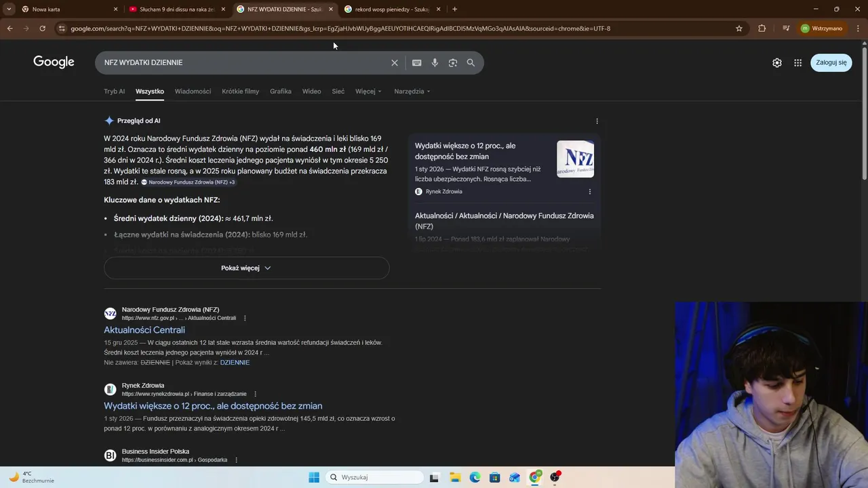Screen dimensions: 868x488
Task: Open File Explorer from taskbar
Action: click(454, 477)
